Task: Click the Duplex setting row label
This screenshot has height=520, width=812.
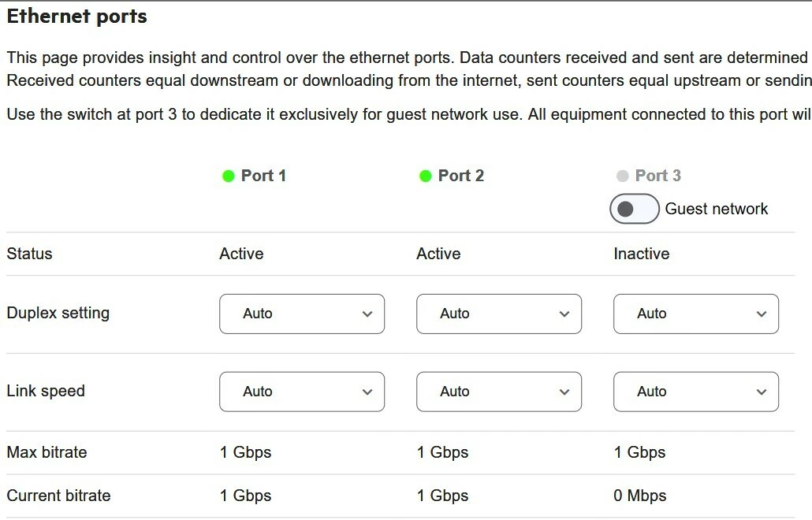Action: tap(58, 313)
